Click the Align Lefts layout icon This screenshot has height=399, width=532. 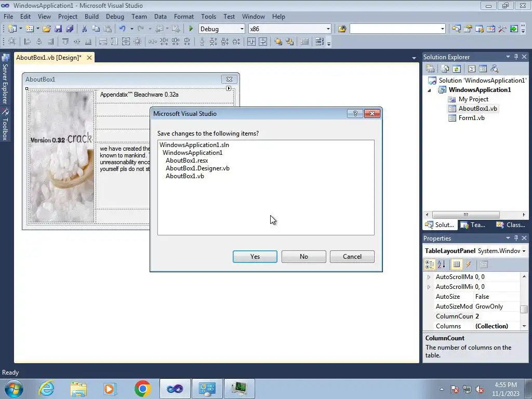(x=28, y=42)
